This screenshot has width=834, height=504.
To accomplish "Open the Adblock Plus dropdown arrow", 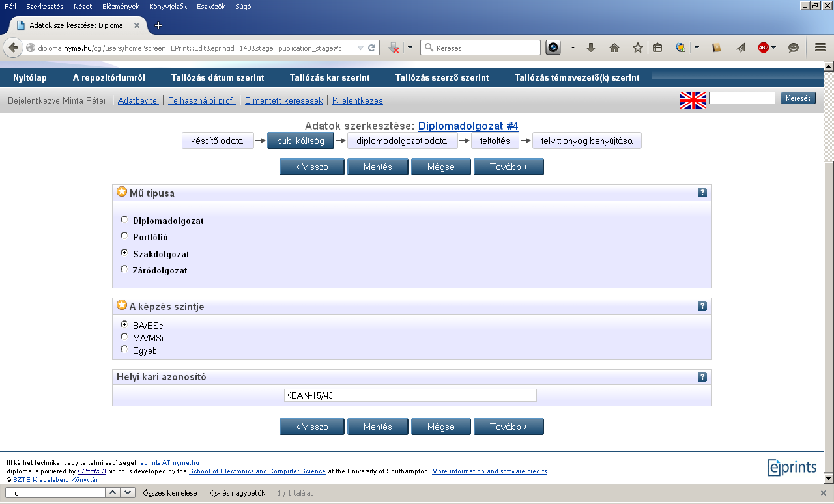I will (x=773, y=48).
